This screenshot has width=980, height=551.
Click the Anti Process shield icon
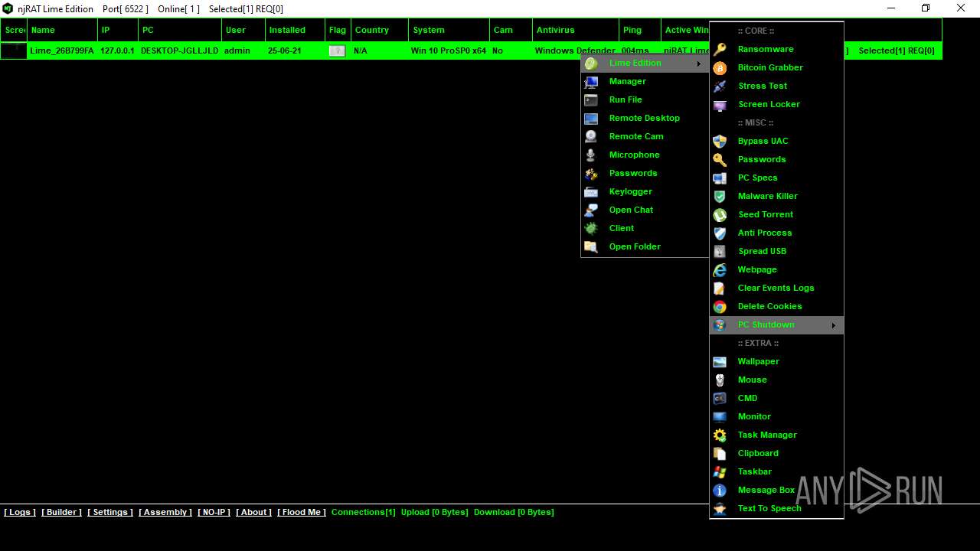pyautogui.click(x=720, y=233)
